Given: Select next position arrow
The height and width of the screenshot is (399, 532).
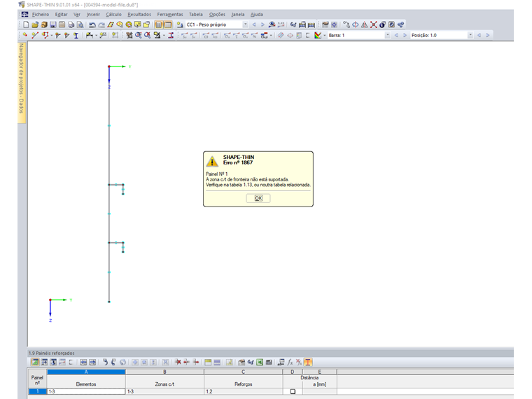Looking at the screenshot, I should [x=488, y=35].
